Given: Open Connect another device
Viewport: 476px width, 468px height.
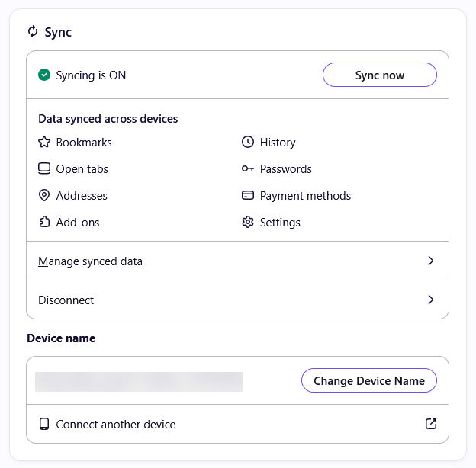Looking at the screenshot, I should [x=237, y=424].
